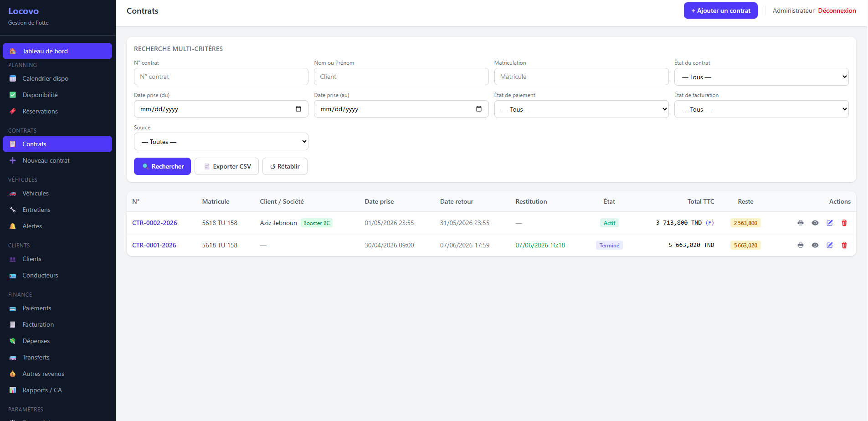The height and width of the screenshot is (421, 868).
Task: Select Nouveau contrat menu entry
Action: (57, 160)
